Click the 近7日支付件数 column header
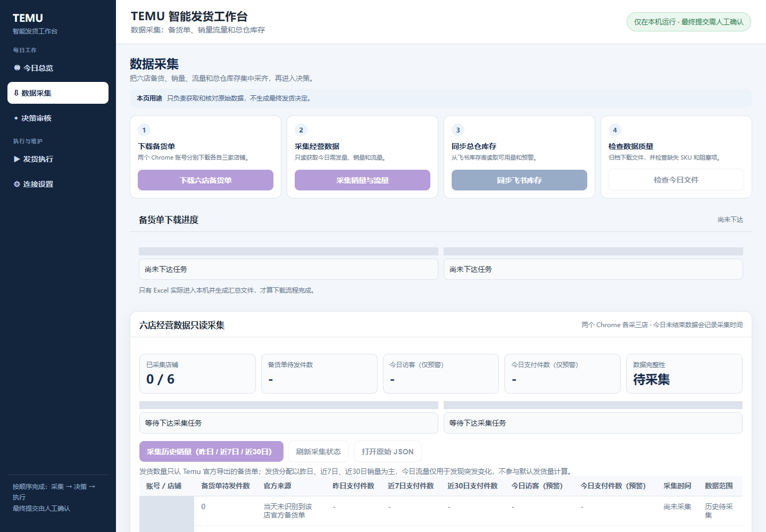 coord(411,486)
